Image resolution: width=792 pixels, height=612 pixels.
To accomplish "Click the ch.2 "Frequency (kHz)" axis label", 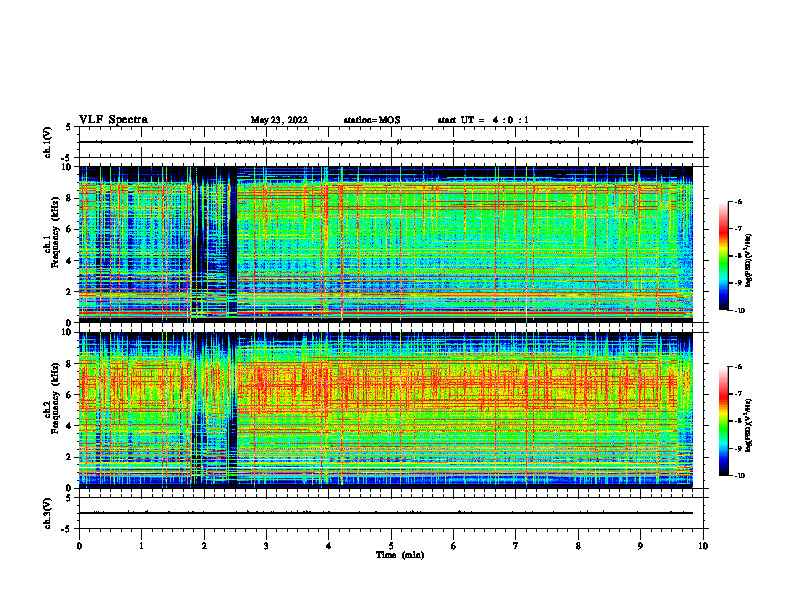I will point(56,398).
